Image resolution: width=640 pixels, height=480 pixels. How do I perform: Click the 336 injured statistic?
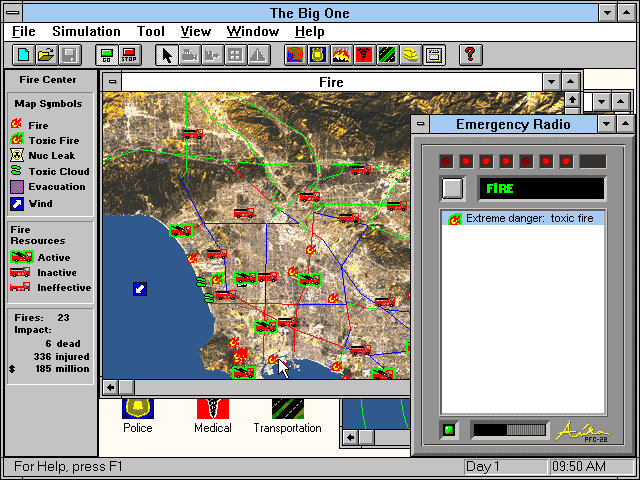tap(61, 356)
